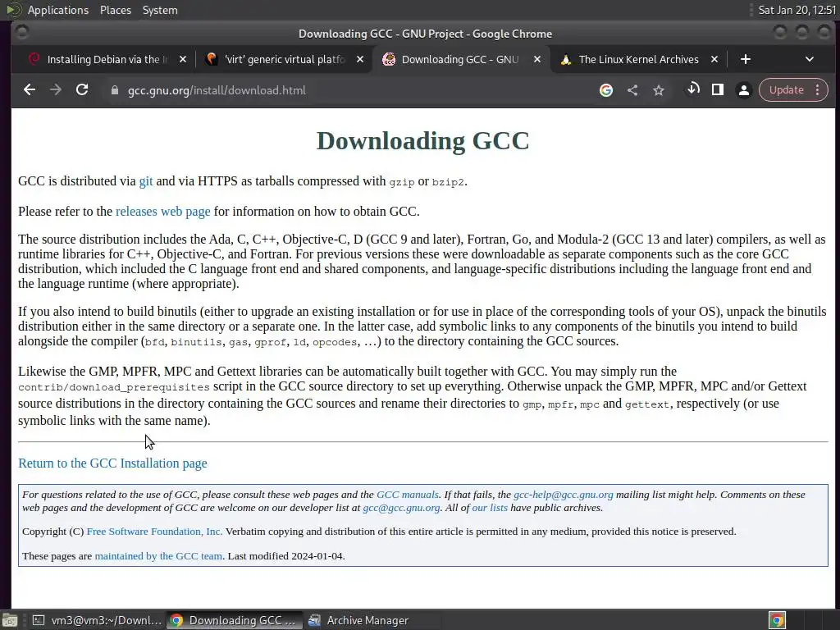Click the window menu button in title bar
This screenshot has height=630, width=840.
tap(21, 33)
